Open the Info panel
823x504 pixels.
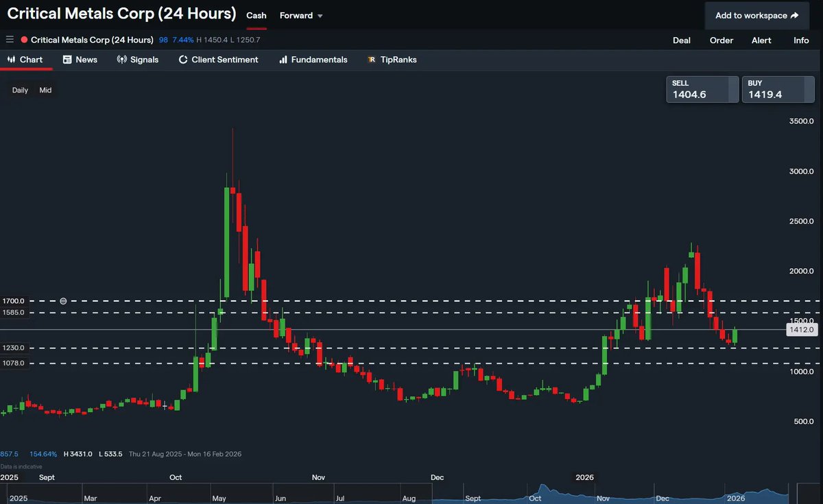[x=801, y=40]
